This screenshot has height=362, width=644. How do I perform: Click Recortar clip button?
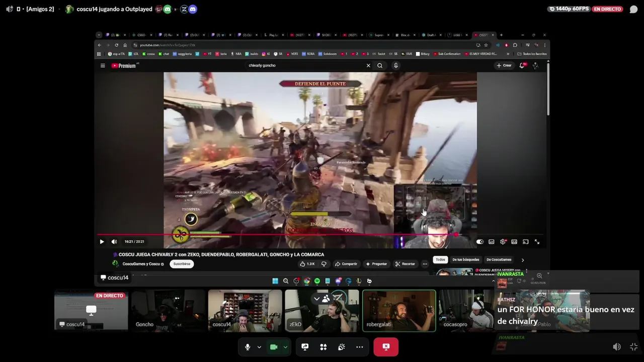[x=405, y=264]
